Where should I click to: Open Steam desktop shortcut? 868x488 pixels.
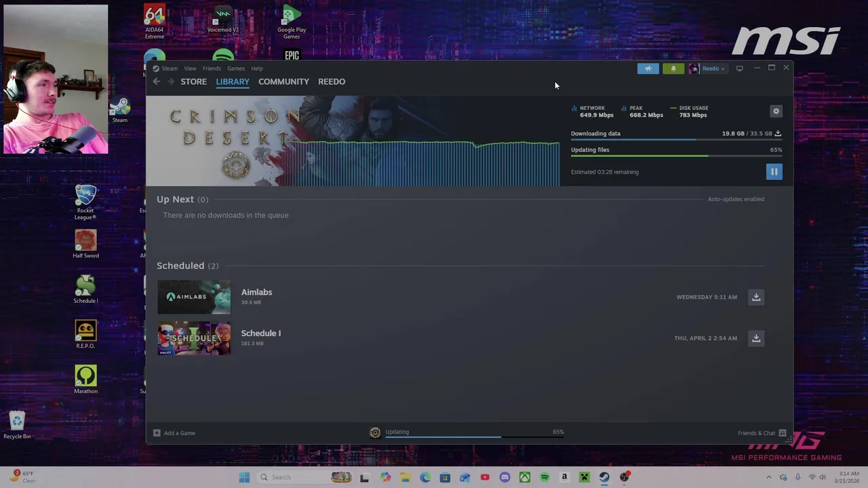tap(119, 110)
